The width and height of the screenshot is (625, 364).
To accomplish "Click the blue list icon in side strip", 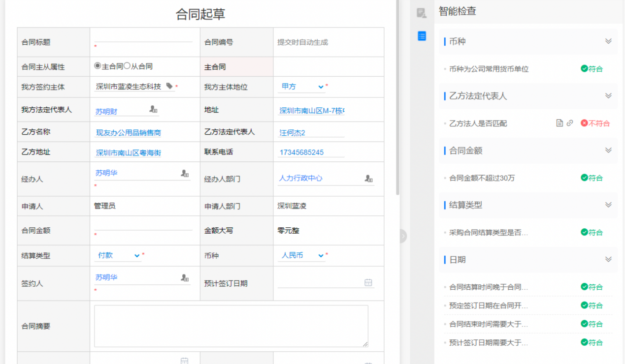I will click(422, 36).
